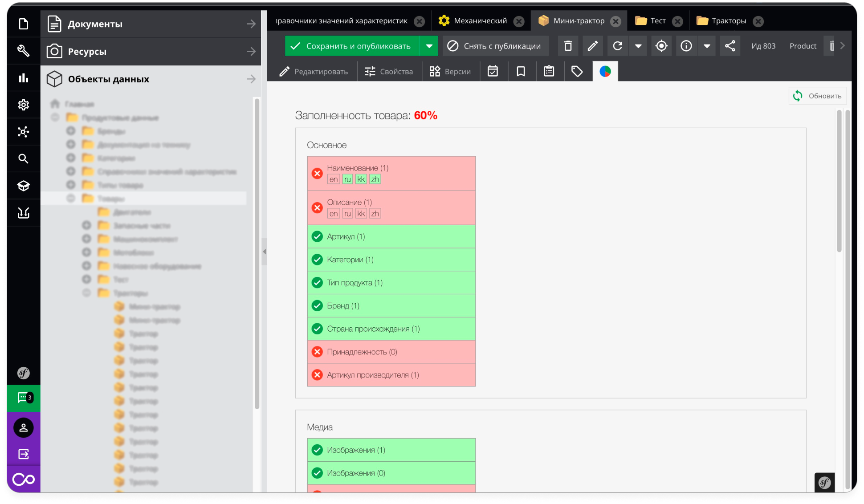Locate object in tree with target icon

(661, 46)
